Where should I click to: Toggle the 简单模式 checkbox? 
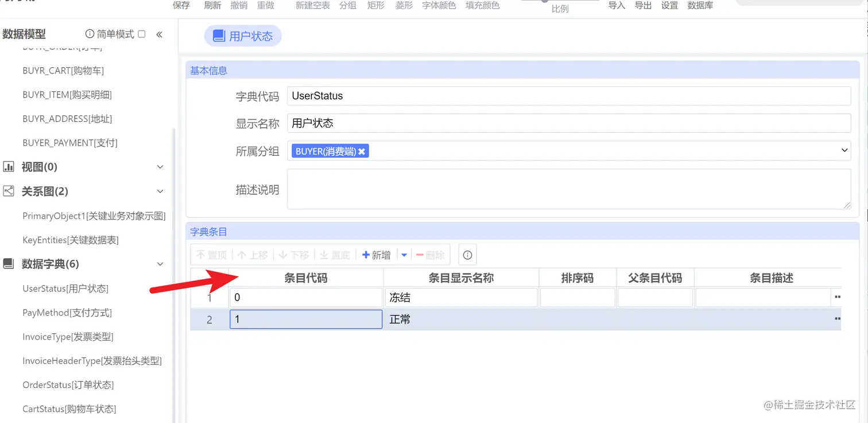[x=142, y=34]
